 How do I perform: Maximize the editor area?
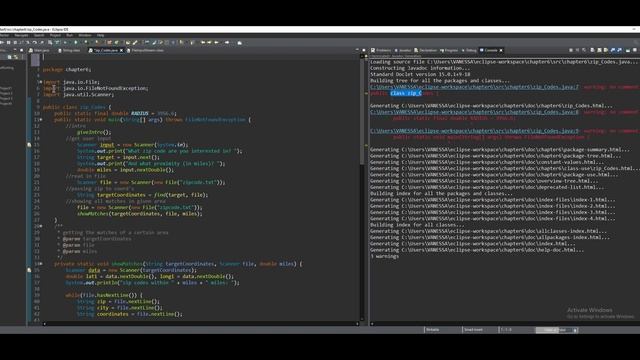coord(364,50)
